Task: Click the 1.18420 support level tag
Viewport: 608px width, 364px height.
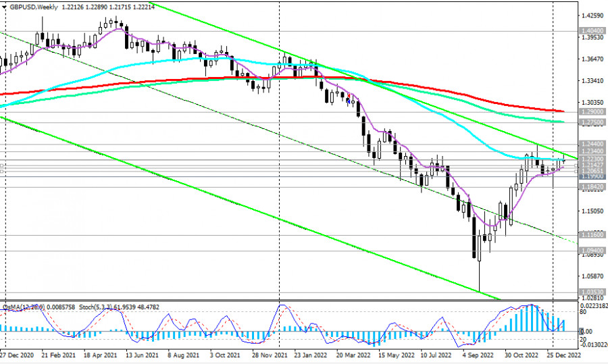Action: click(x=592, y=187)
